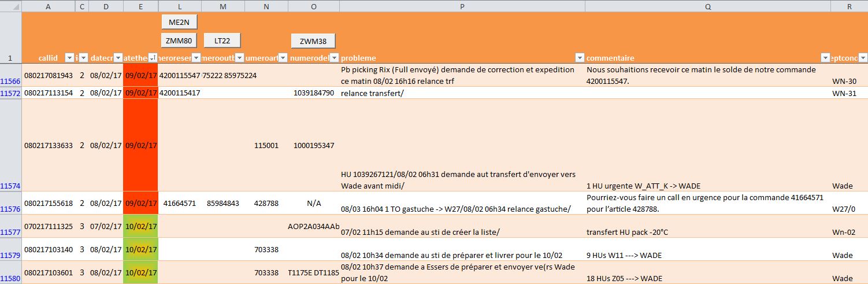Select row header 1
This screenshot has height=284, width=868.
(x=11, y=38)
